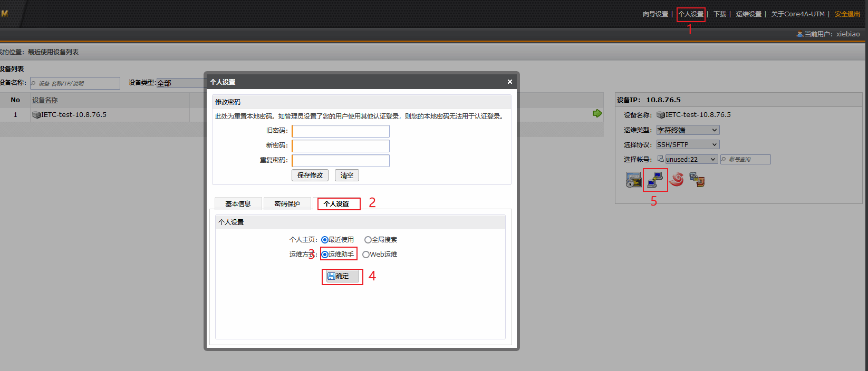Select the 全局搜索 homepage radio option
The width and height of the screenshot is (868, 371).
click(x=368, y=240)
